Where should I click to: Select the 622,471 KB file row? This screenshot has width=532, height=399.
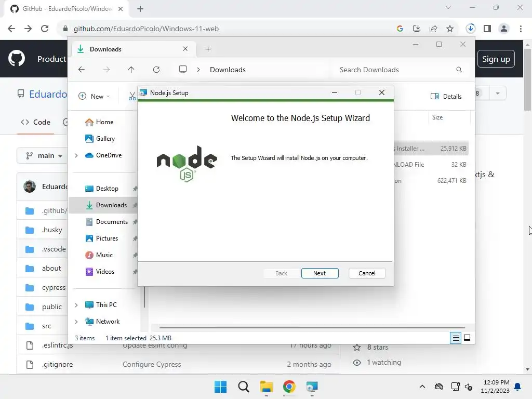[x=431, y=180]
